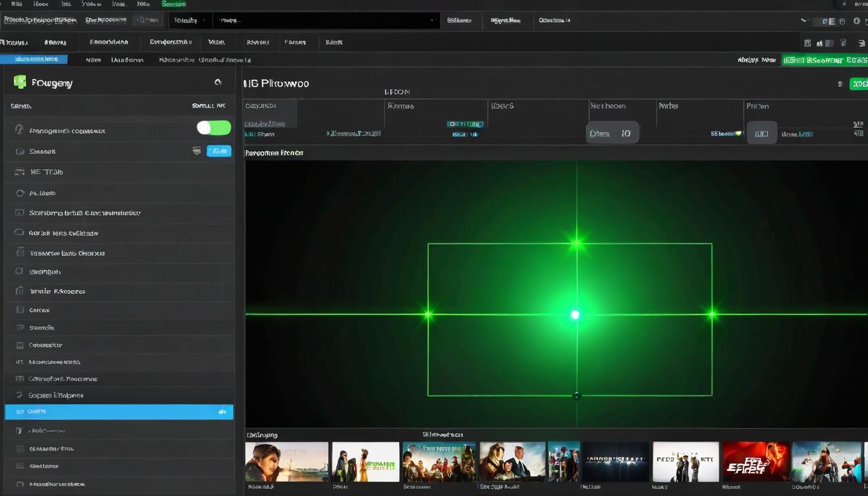The height and width of the screenshot is (496, 868).
Task: Click the small monitor icon left of the blue sidebar button
Action: 196,150
